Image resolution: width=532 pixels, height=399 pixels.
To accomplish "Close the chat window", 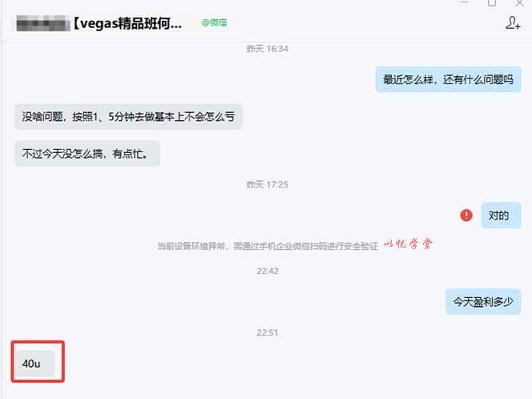I will point(519,3).
